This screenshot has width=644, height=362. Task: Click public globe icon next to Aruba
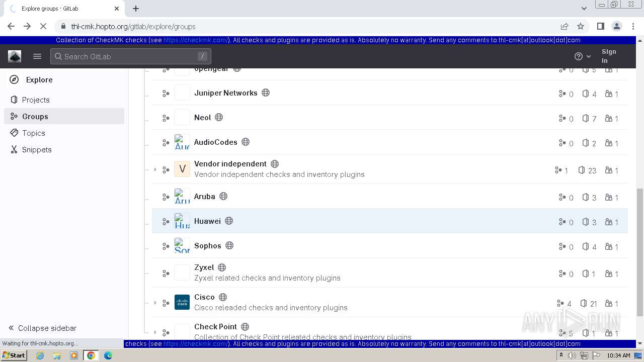tap(223, 196)
